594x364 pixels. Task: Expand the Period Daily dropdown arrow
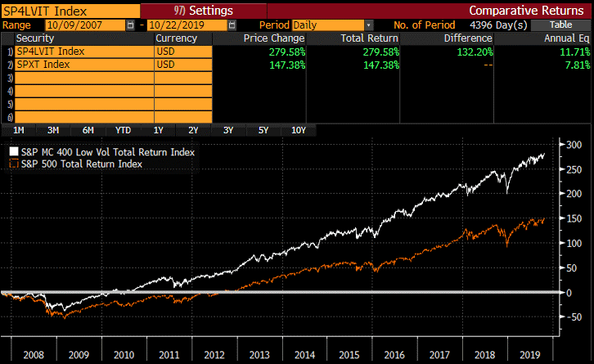coord(369,25)
